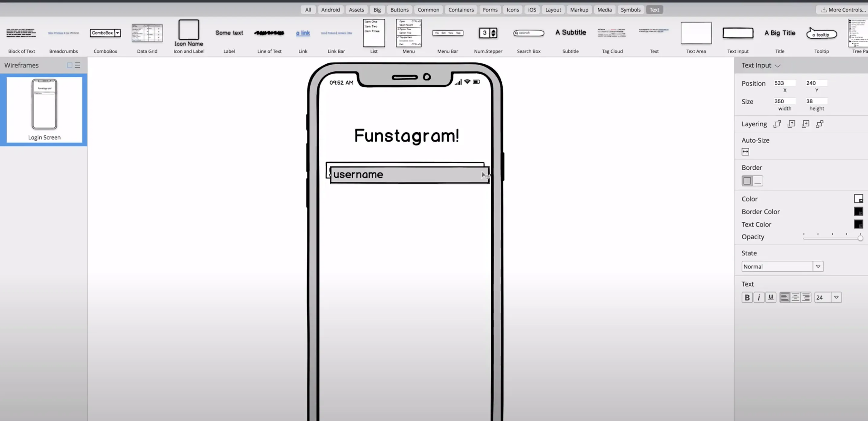Choose the Tooltip control
Viewport: 868px width, 421px height.
[821, 37]
